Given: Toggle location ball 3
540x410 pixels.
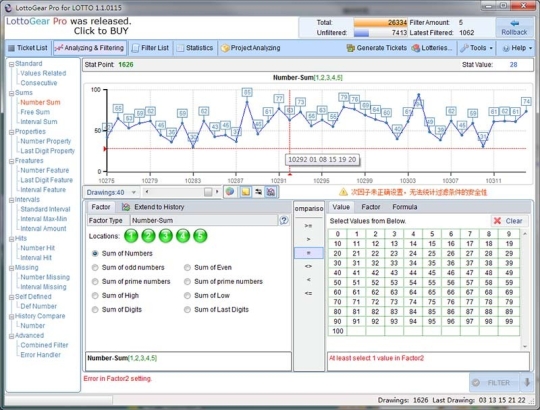Looking at the screenshot, I should coord(166,236).
